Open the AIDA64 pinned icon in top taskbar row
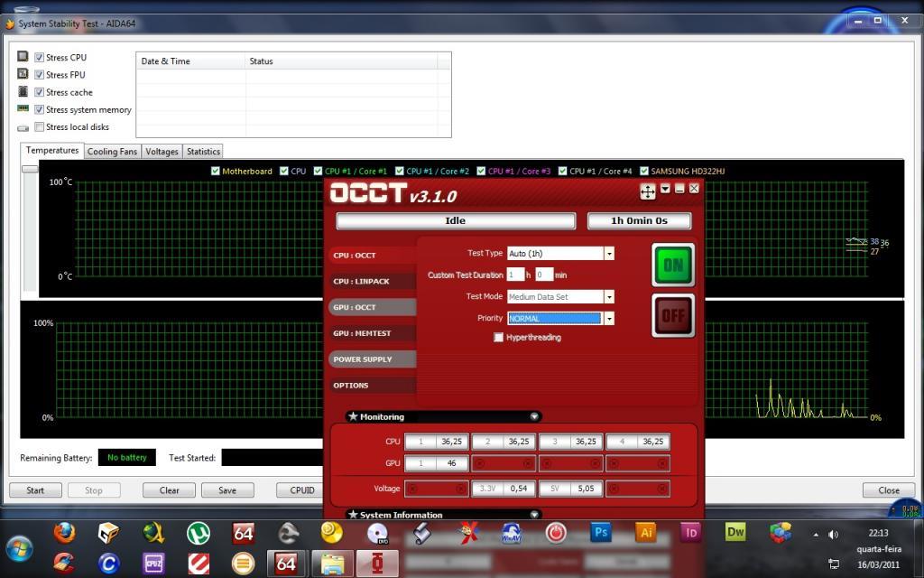 244,533
